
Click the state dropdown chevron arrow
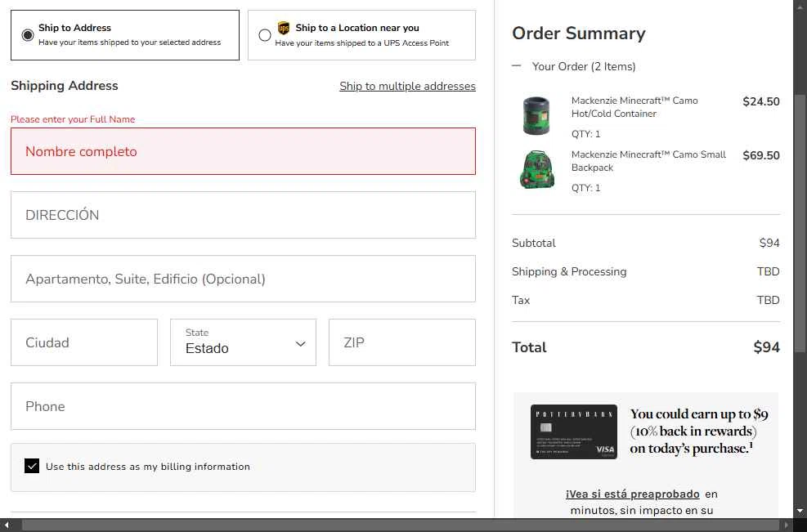pyautogui.click(x=300, y=344)
